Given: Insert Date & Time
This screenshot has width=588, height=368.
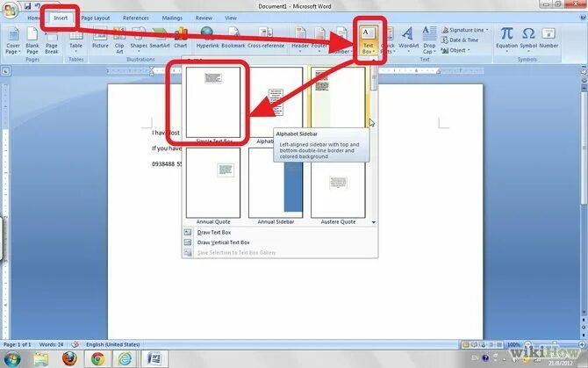Looking at the screenshot, I should coord(460,40).
